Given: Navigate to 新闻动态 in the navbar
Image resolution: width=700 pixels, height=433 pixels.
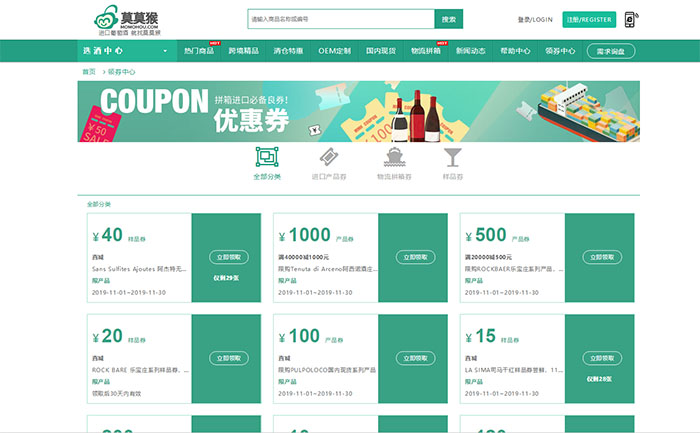Looking at the screenshot, I should [470, 50].
